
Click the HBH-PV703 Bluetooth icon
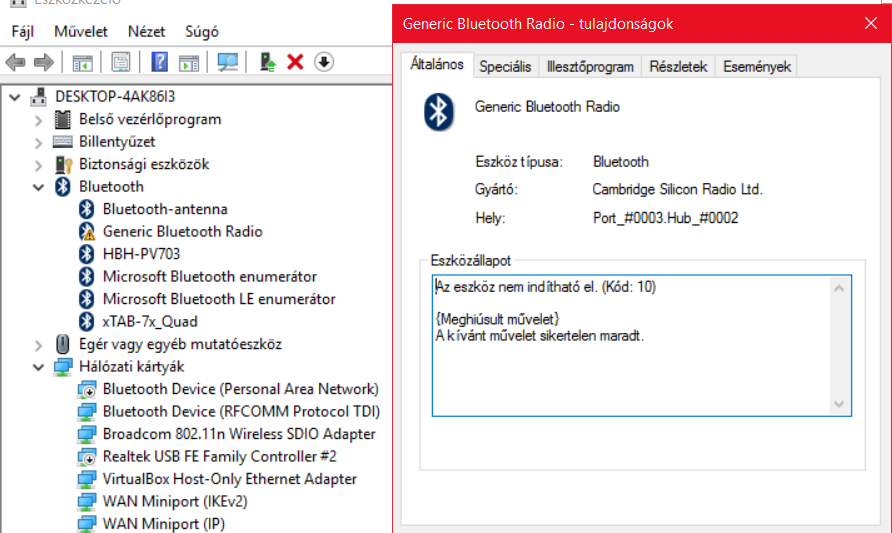tap(86, 254)
